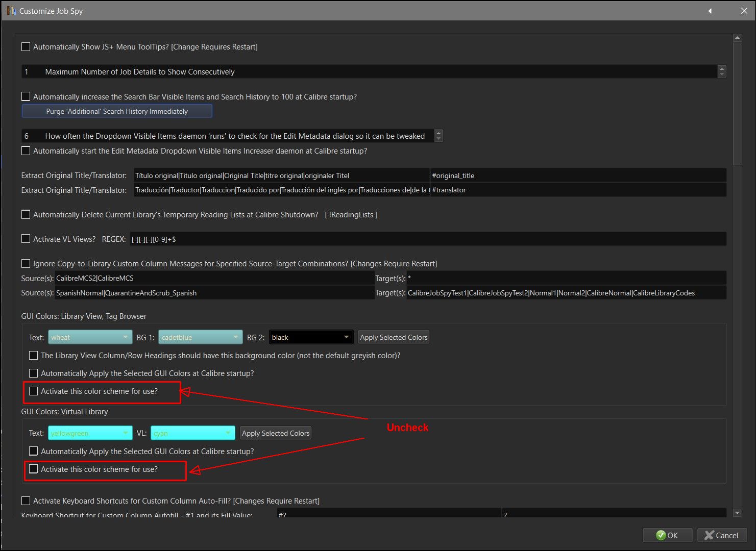Click Purge 'Additional' Search History Immediately button
The height and width of the screenshot is (551, 756).
click(x=117, y=111)
